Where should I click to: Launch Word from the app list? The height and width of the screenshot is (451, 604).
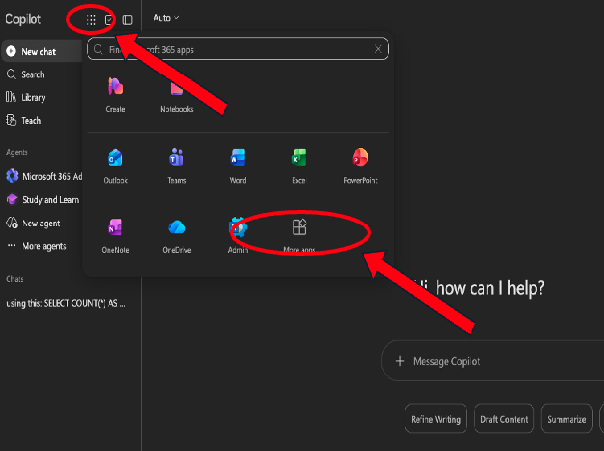(x=238, y=166)
